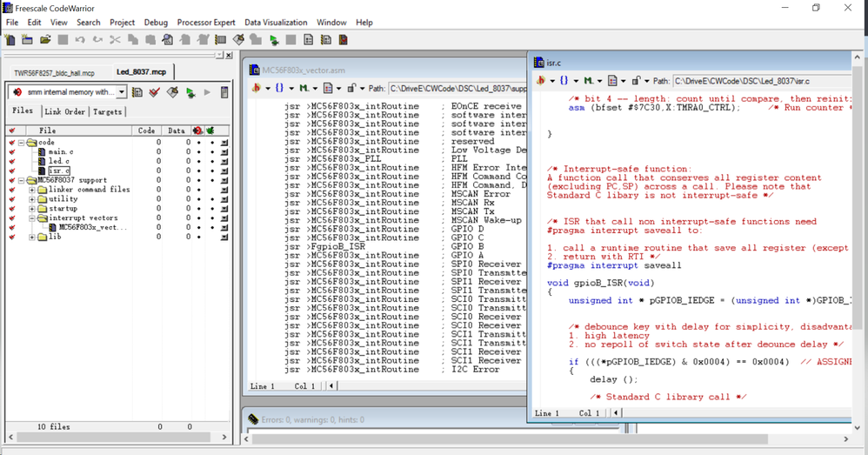Open the Debug menu
The width and height of the screenshot is (868, 455).
pyautogui.click(x=156, y=22)
